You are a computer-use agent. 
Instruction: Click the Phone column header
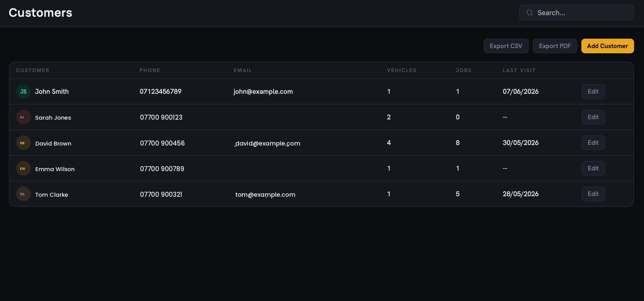coord(150,70)
